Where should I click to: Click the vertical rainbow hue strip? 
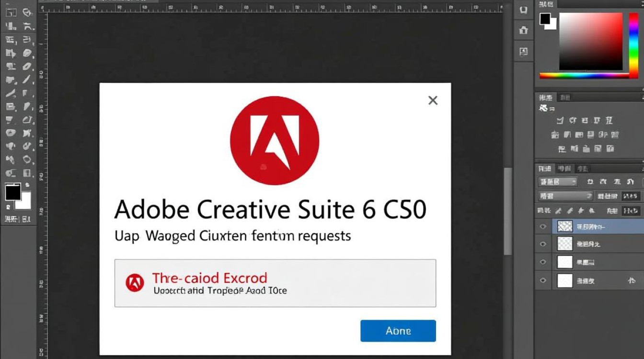tap(633, 45)
